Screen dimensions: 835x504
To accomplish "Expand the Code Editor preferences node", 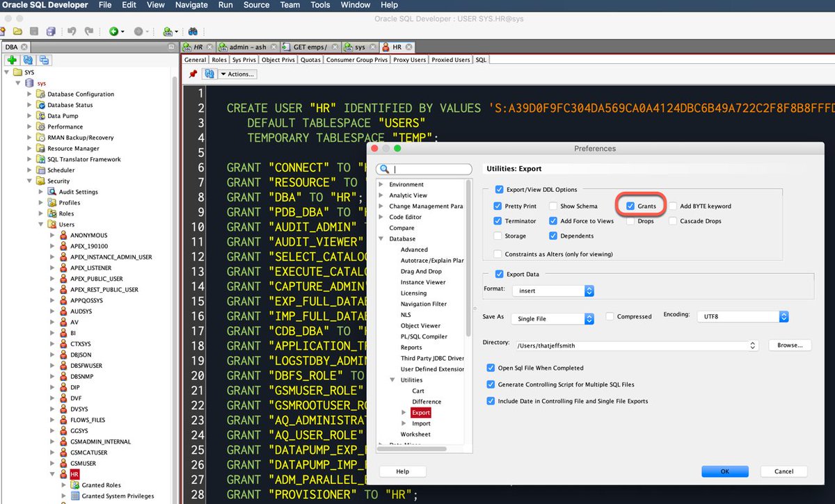I will tap(381, 217).
